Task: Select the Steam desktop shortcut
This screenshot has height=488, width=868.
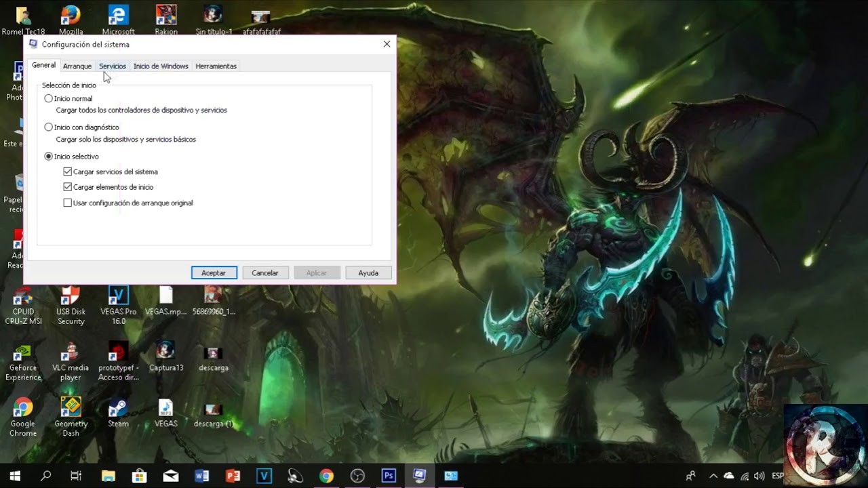Action: click(x=118, y=413)
